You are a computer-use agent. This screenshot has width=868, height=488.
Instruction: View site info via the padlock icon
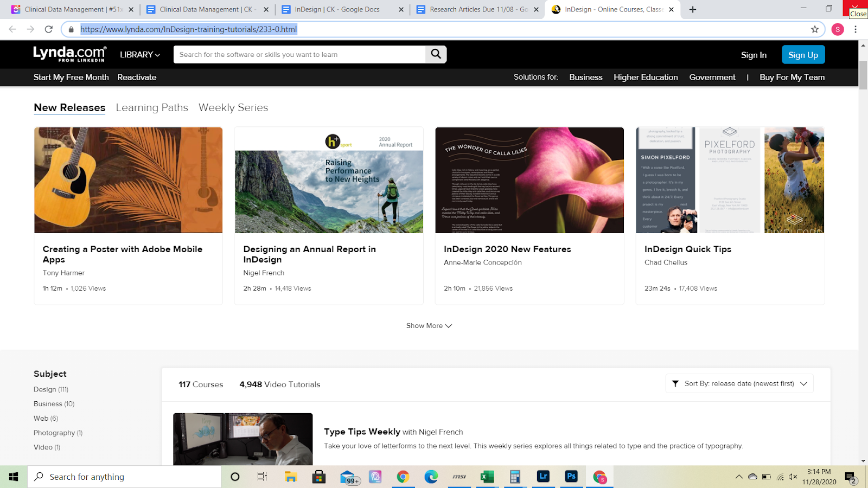click(71, 29)
